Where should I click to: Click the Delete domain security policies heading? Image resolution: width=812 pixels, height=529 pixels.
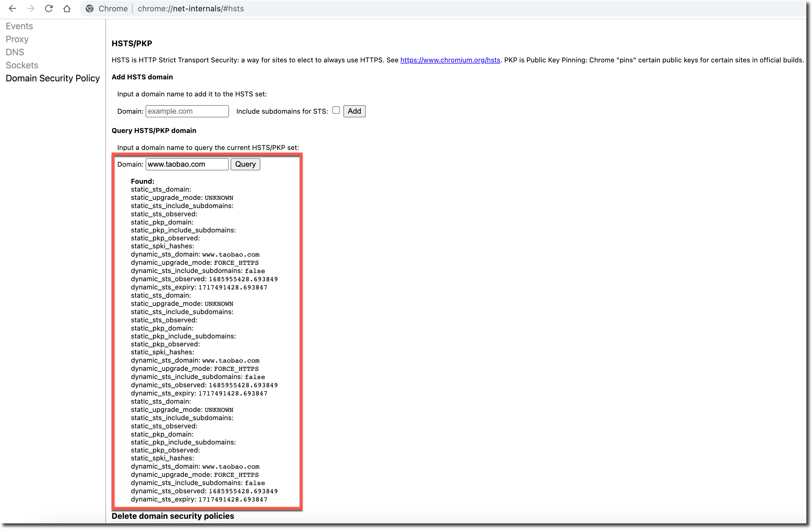(x=173, y=516)
